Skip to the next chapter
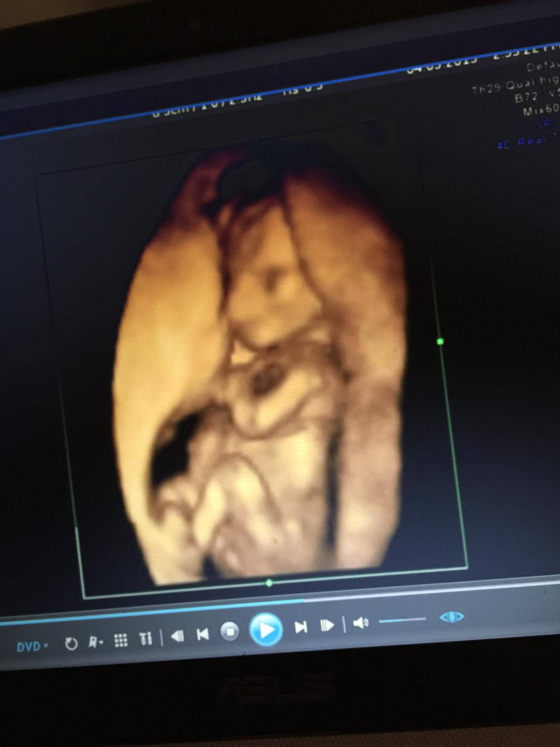 pyautogui.click(x=301, y=627)
